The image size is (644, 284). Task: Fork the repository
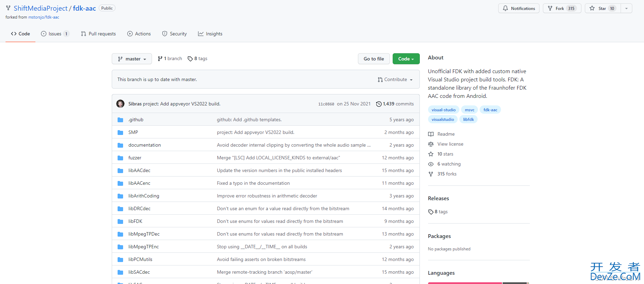pyautogui.click(x=562, y=8)
